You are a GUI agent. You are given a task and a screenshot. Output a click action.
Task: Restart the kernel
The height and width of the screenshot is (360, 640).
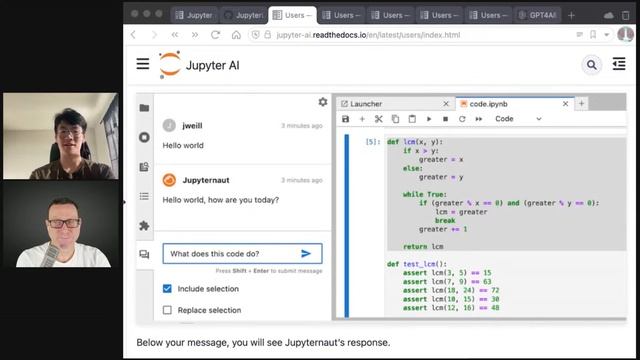click(x=462, y=119)
